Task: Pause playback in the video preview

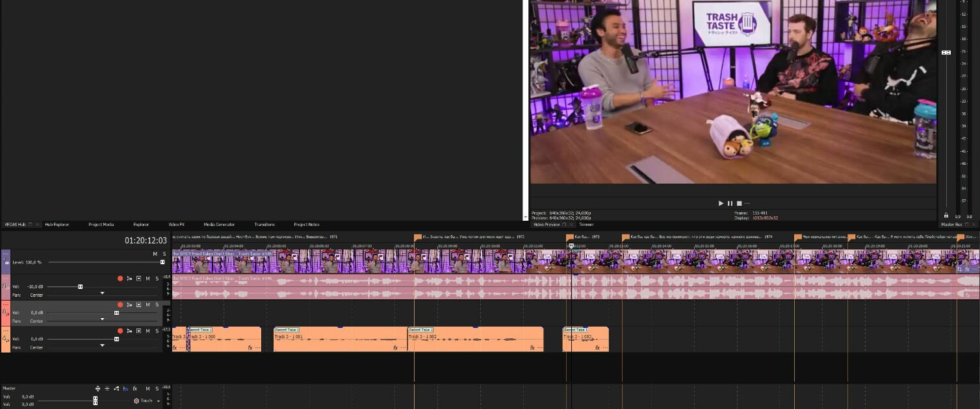Action: tap(730, 203)
